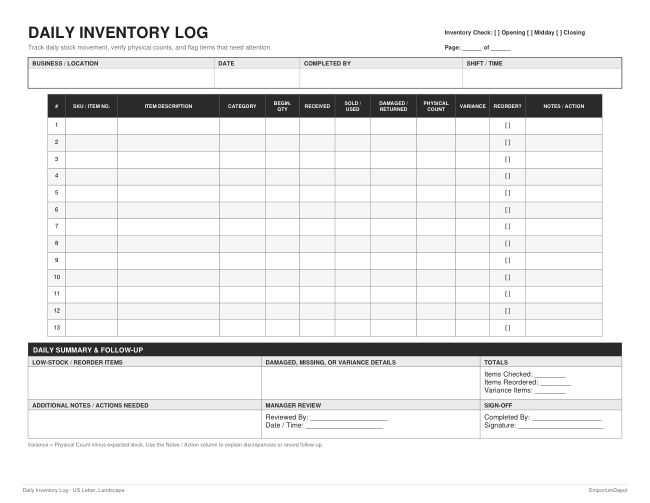Click the Damaged / Returned cell in row 7

(393, 227)
